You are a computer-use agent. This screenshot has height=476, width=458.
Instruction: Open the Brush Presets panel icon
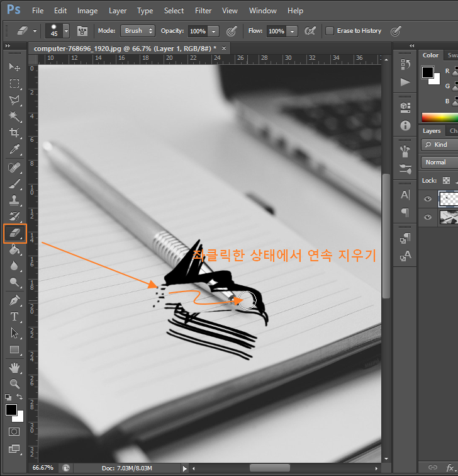[405, 169]
